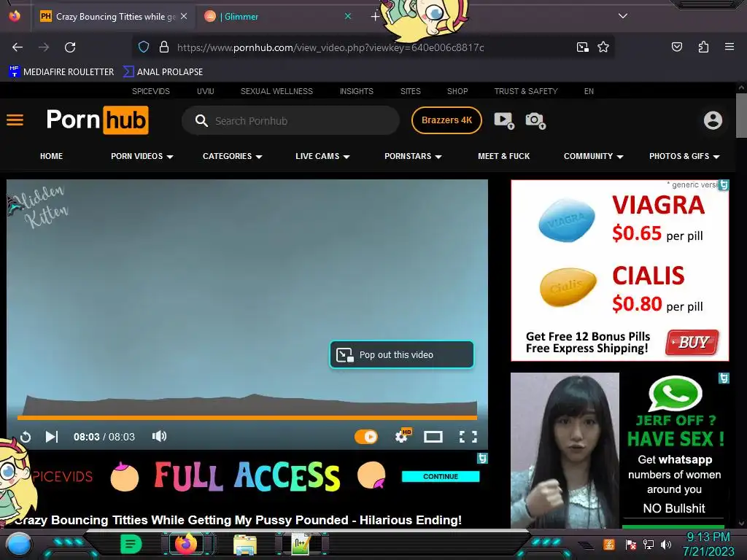Open the green notes app in taskbar
Screen dimensions: 747x560
[x=131, y=544]
